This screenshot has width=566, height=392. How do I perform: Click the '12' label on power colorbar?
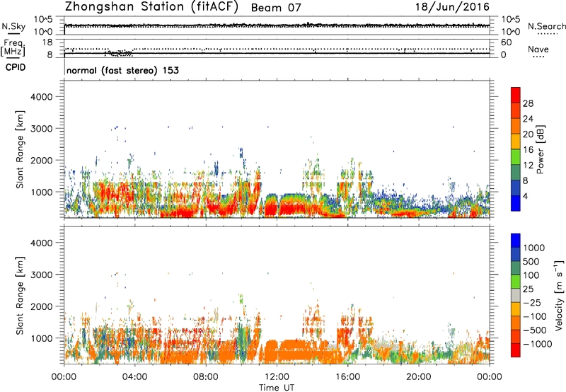[528, 166]
